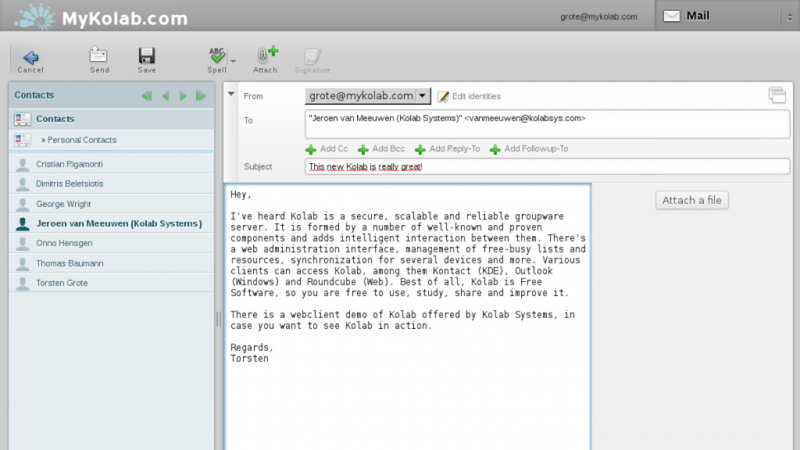Open compose in new window icon

click(x=777, y=95)
